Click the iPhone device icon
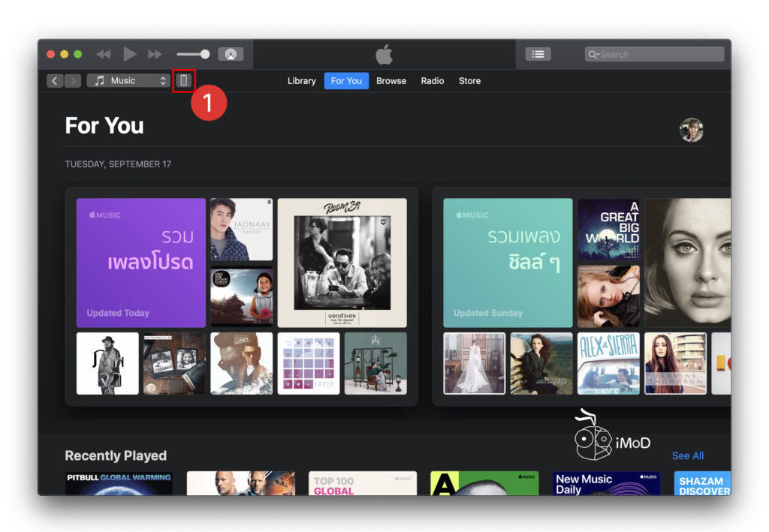This screenshot has height=532, width=769. point(183,80)
